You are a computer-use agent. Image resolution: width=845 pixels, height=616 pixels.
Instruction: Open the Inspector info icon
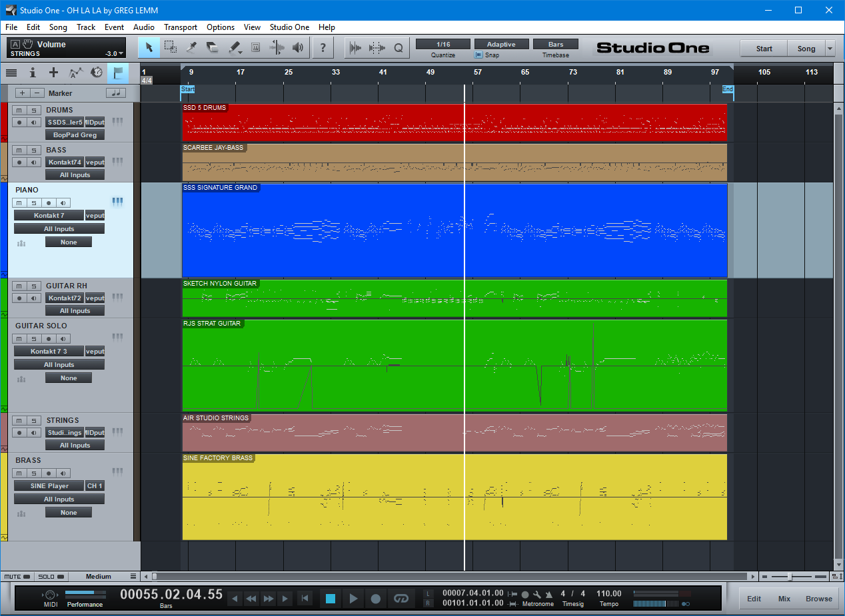pos(33,73)
